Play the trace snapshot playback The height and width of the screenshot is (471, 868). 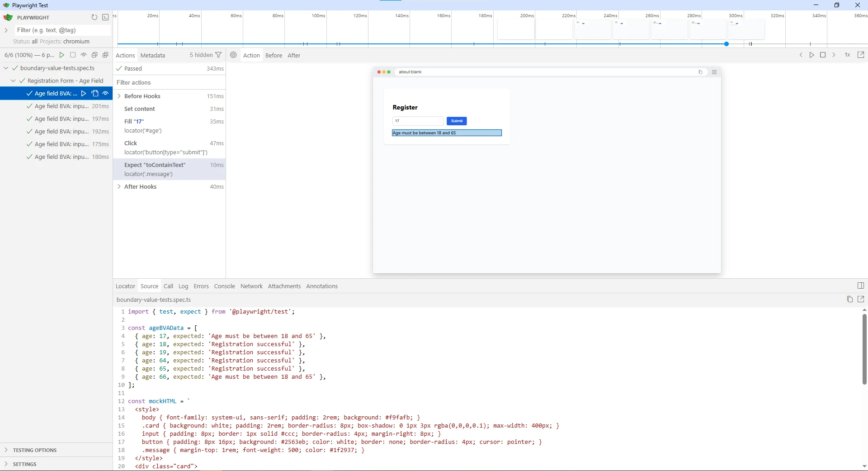point(812,55)
